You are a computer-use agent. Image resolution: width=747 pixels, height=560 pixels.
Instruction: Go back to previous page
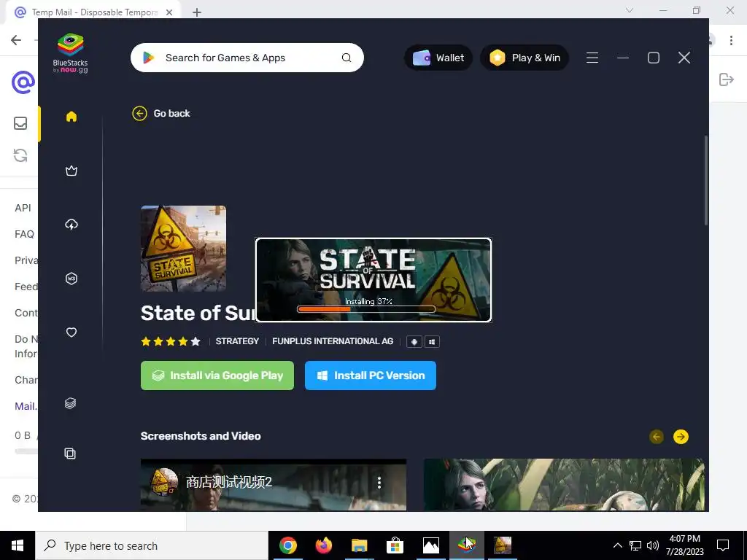[x=161, y=113]
